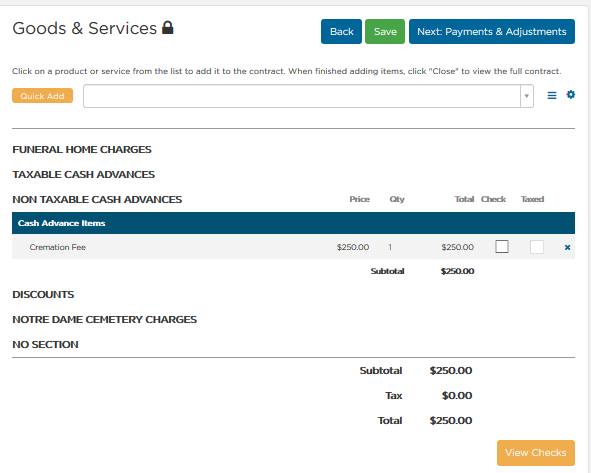Expand the NO SECTION heading
591x473 pixels.
tap(45, 344)
